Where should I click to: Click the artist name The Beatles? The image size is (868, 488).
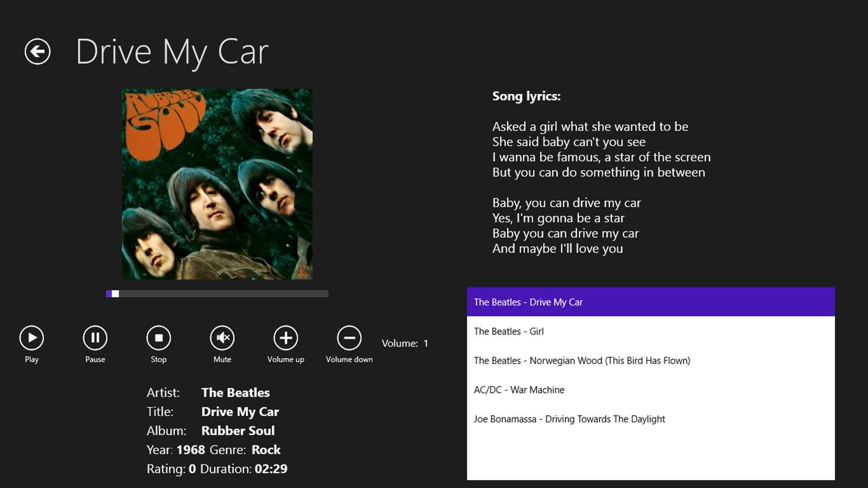(x=235, y=392)
